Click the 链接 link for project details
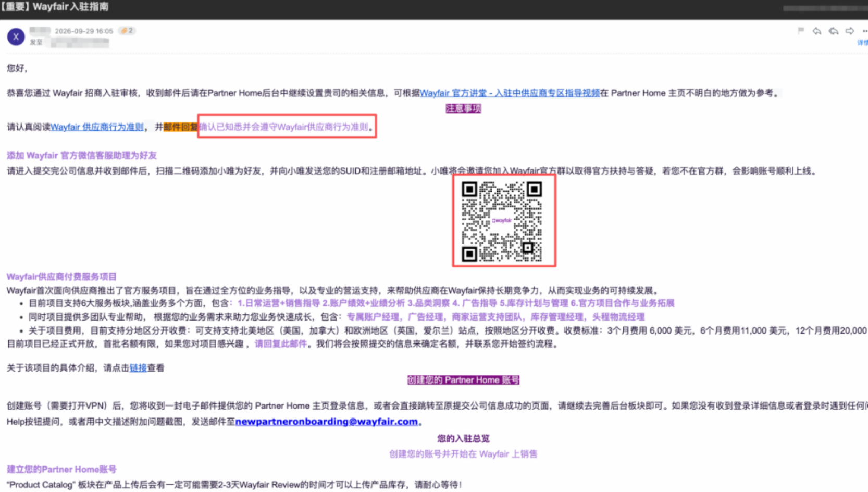 (138, 368)
